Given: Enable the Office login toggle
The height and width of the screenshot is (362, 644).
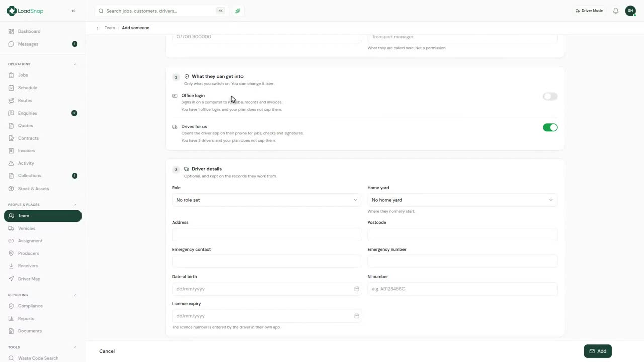Looking at the screenshot, I should tap(550, 96).
